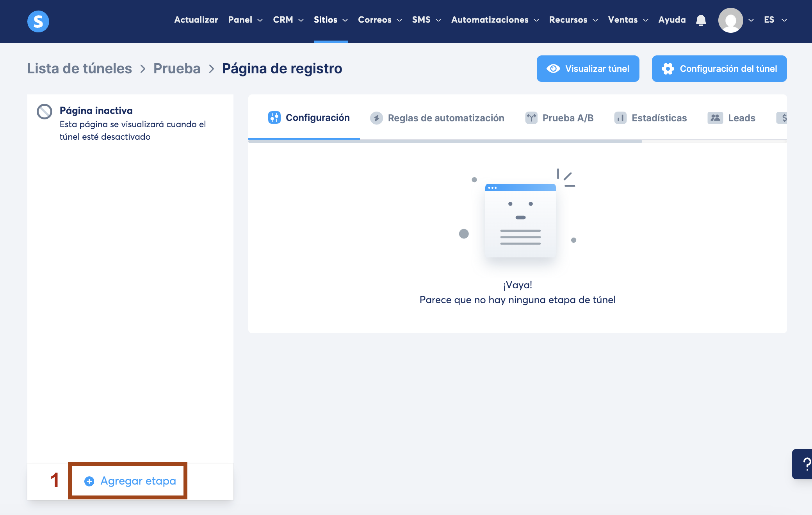The width and height of the screenshot is (812, 515).
Task: Go to Lista de túneles breadcrumb
Action: click(80, 69)
